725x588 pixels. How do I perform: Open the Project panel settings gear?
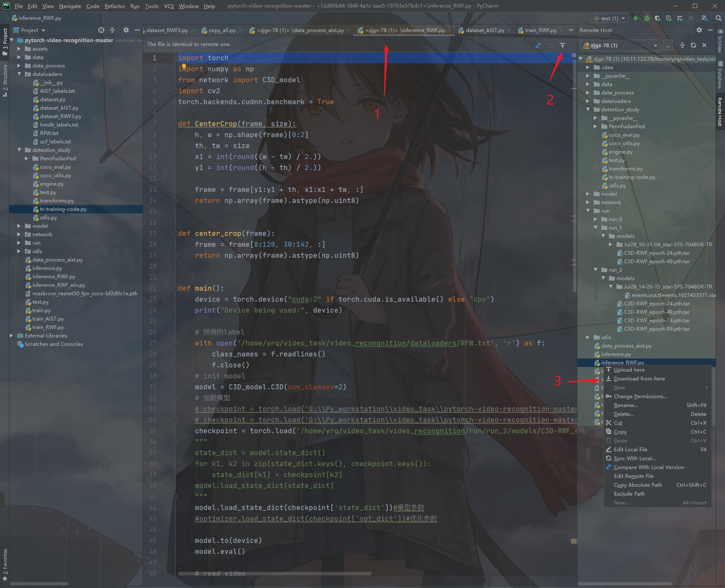[x=126, y=30]
